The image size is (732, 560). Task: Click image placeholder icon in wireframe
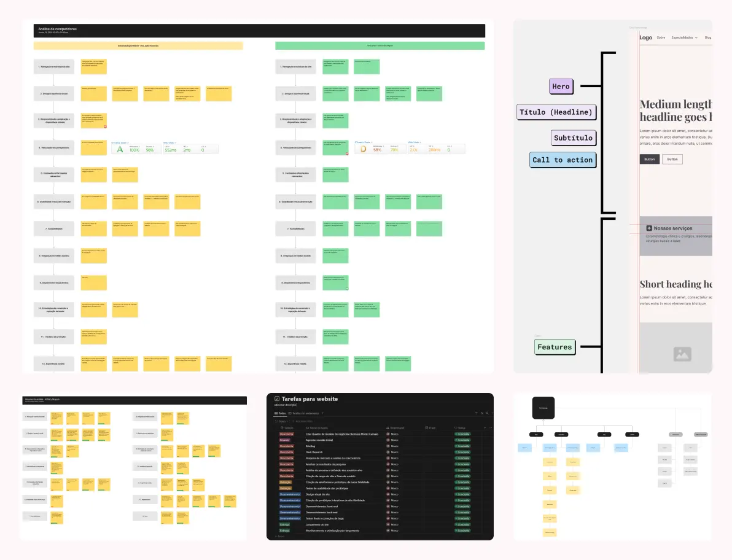click(682, 354)
